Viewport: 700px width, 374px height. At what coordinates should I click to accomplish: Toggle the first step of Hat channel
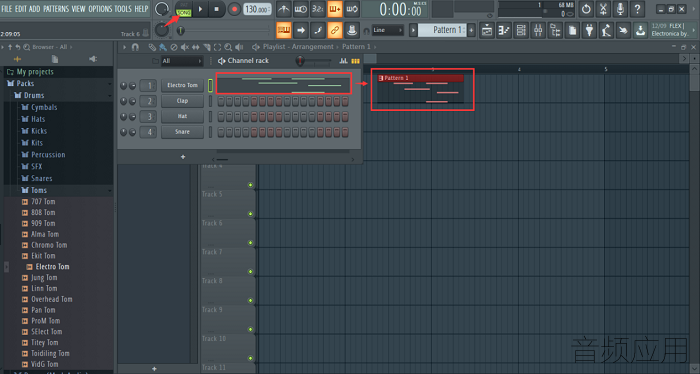pyautogui.click(x=221, y=116)
